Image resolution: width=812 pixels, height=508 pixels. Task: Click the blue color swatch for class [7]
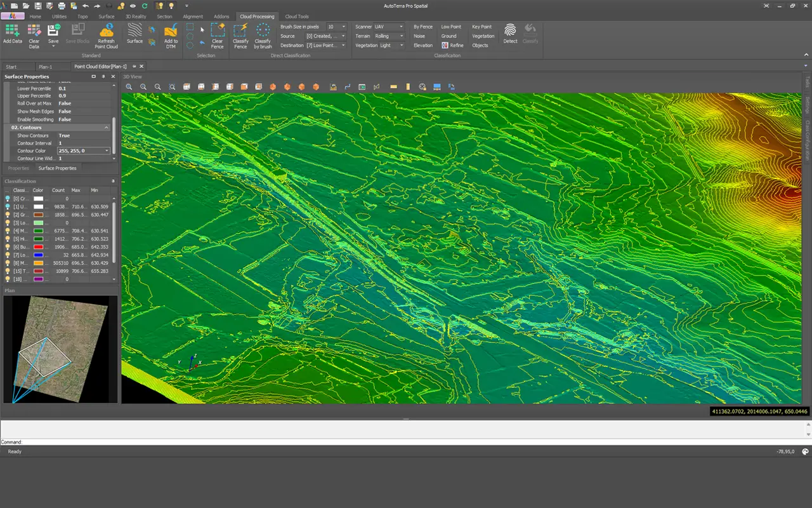[x=39, y=255]
